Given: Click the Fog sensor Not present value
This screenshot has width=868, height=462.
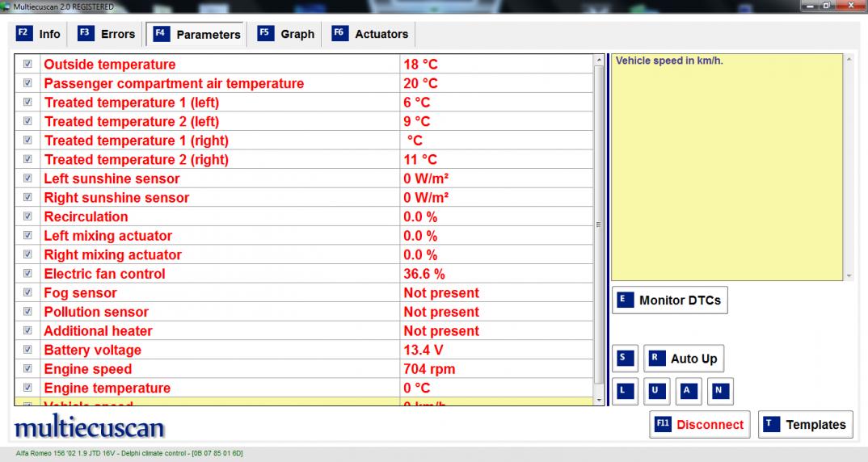Looking at the screenshot, I should pos(441,292).
